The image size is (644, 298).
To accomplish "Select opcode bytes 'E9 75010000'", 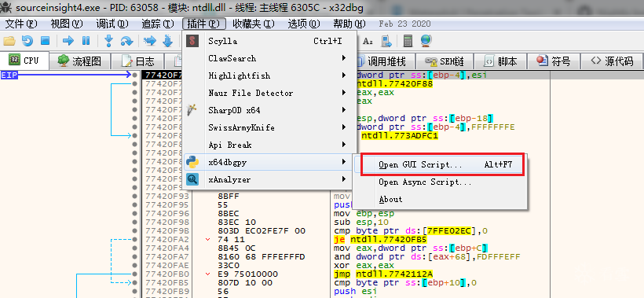I will coord(247,274).
